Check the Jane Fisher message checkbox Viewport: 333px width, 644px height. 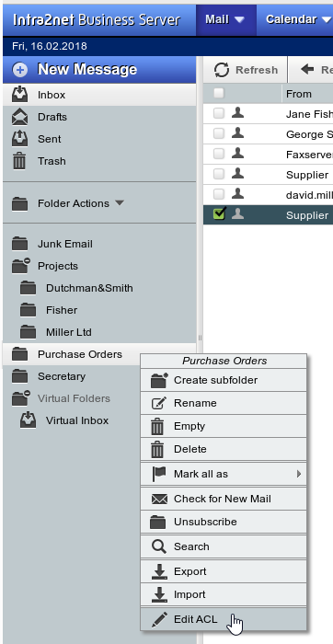coord(219,113)
